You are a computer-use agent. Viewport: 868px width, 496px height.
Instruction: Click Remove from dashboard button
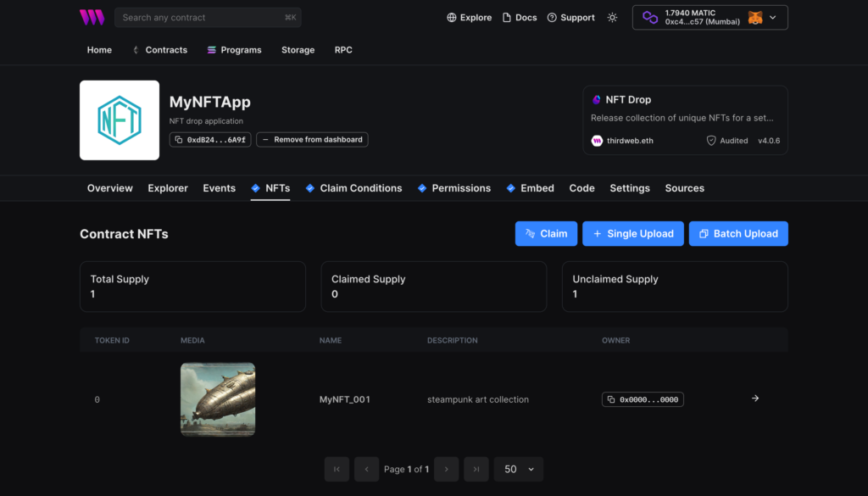(x=312, y=140)
